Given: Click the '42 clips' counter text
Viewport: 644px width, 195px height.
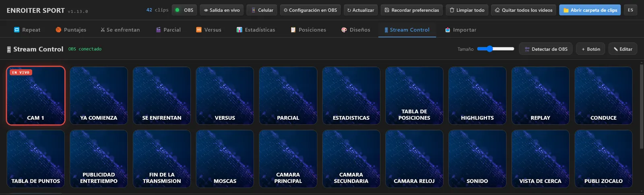Looking at the screenshot, I should (x=157, y=10).
